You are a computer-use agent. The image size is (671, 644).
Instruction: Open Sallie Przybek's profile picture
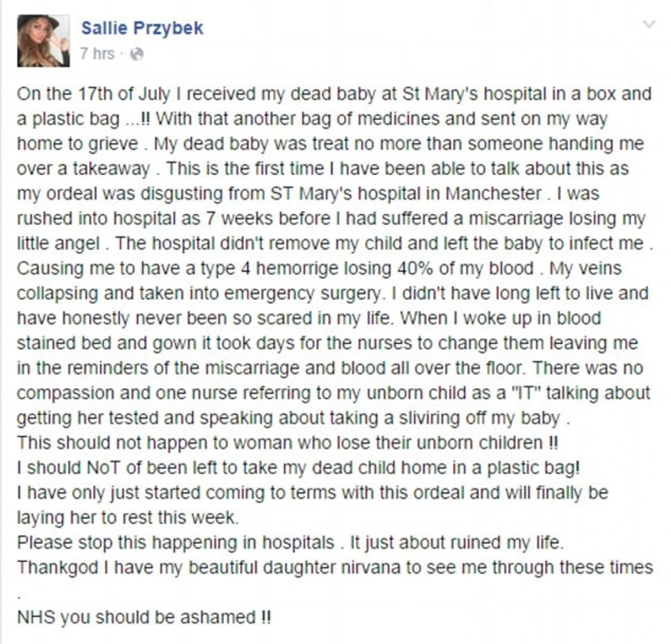point(44,41)
